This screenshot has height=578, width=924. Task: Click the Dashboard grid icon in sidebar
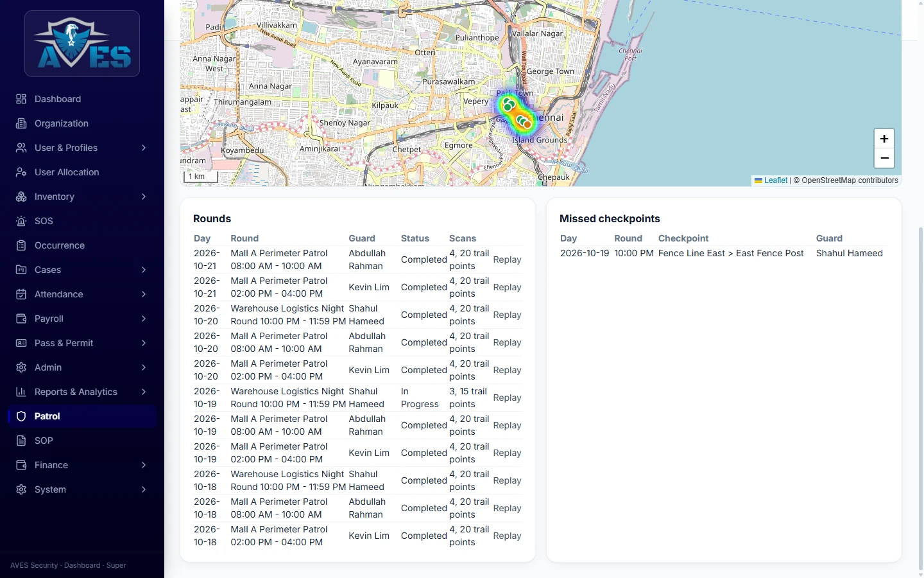click(21, 99)
